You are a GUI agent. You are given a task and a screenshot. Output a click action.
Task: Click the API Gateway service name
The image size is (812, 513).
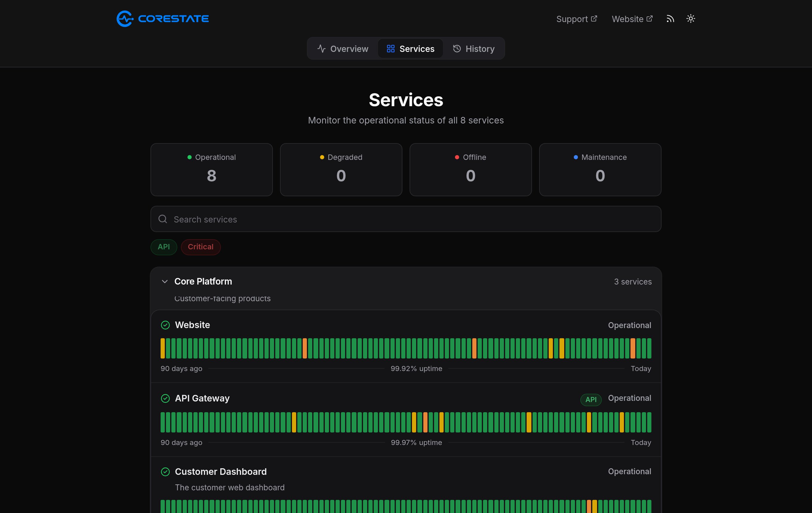pyautogui.click(x=202, y=398)
